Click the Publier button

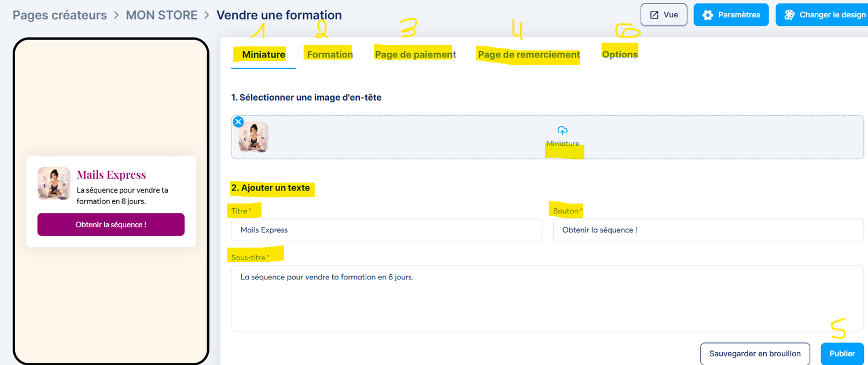tap(843, 353)
